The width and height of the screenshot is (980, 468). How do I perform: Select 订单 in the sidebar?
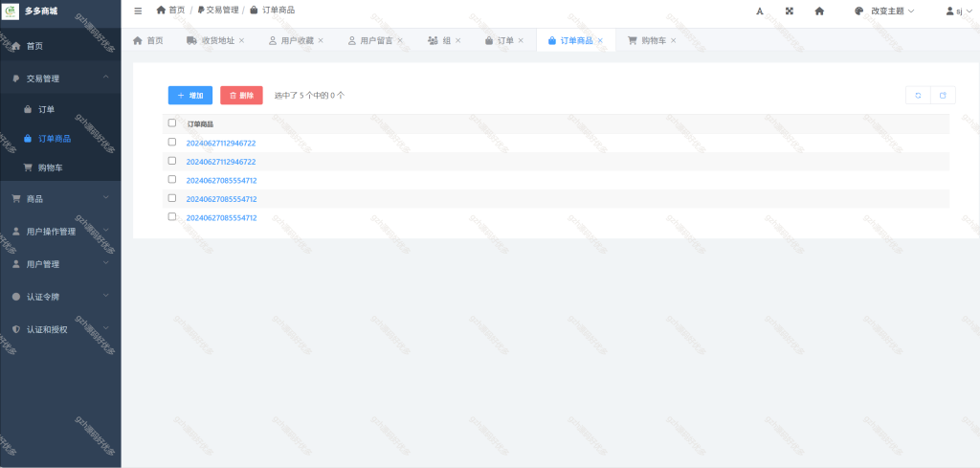coord(60,109)
